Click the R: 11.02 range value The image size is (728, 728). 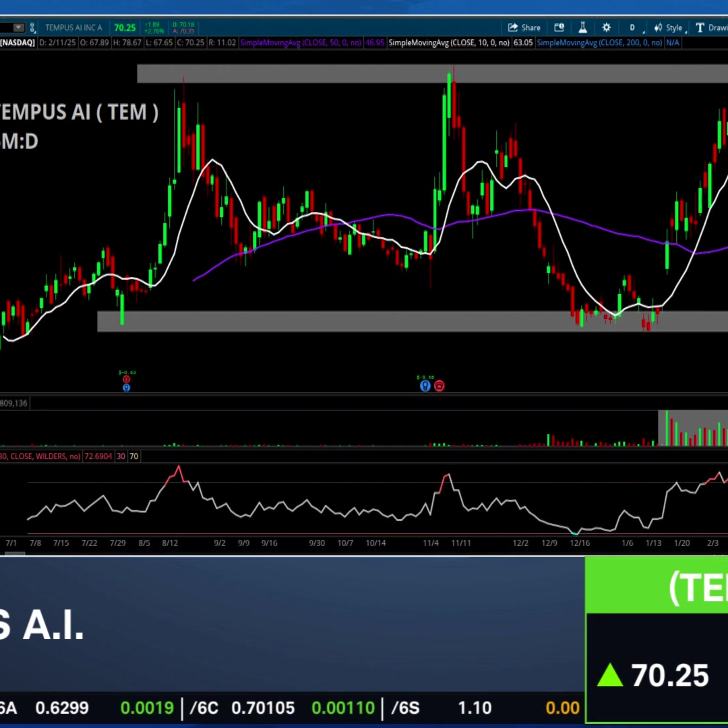point(222,42)
